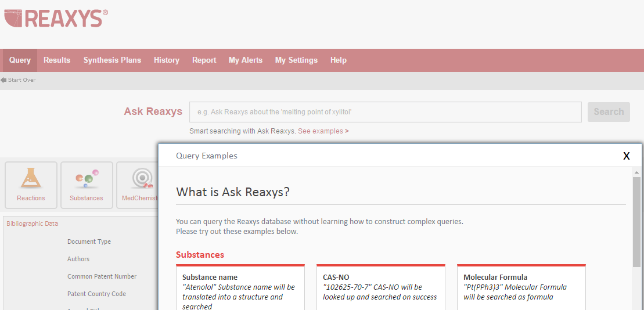
Task: Select the Bibliographic Data heading
Action: pyautogui.click(x=33, y=224)
